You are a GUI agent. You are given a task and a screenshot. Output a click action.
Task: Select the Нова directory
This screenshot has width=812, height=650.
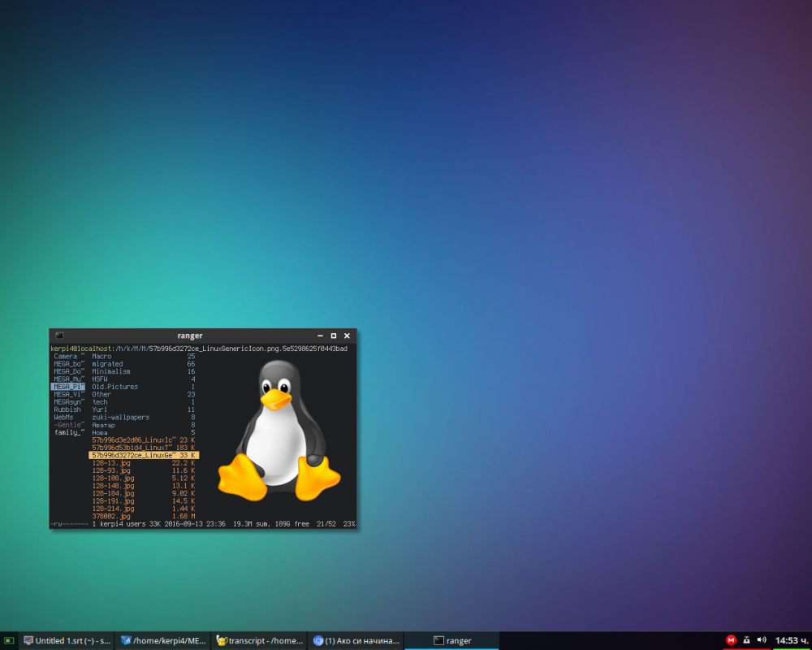click(144, 432)
